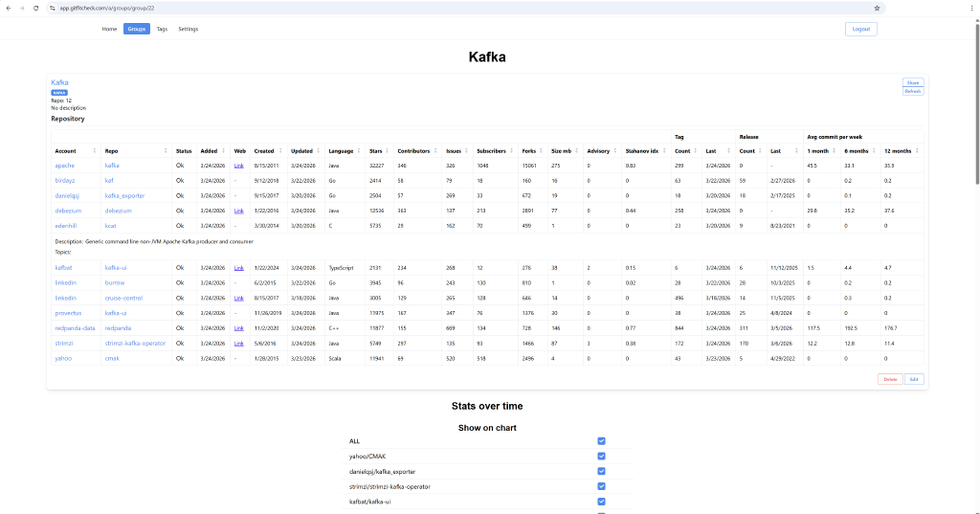Image resolution: width=980 pixels, height=514 pixels.
Task: Click the Logout button
Action: pos(860,29)
